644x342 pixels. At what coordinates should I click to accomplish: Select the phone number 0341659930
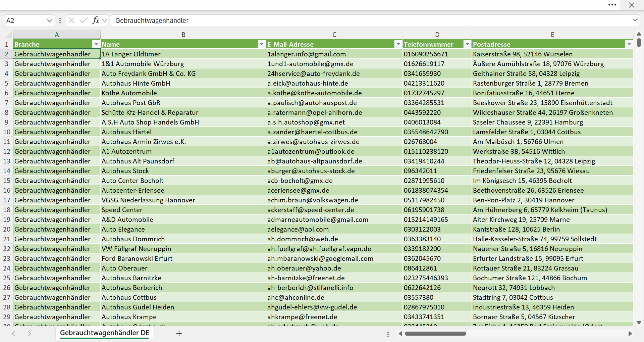click(437, 74)
